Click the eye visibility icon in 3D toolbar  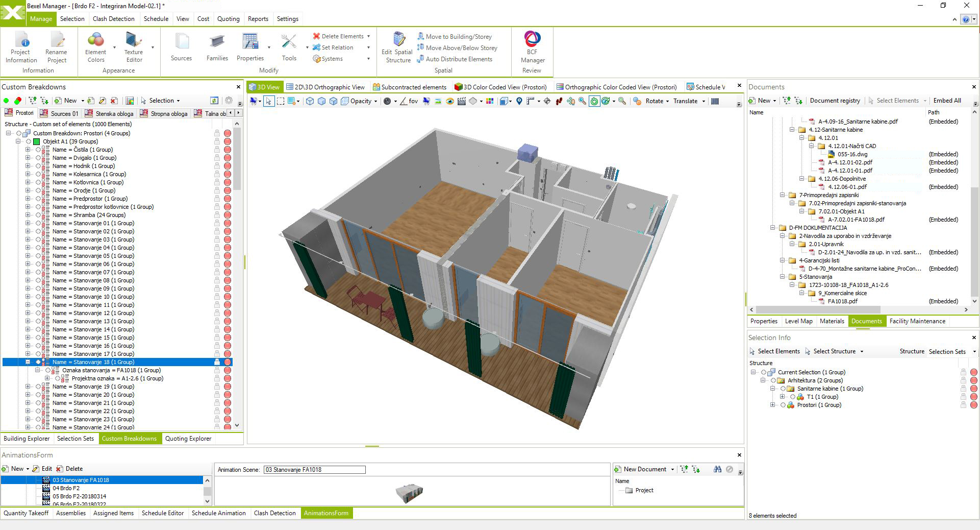pos(450,101)
